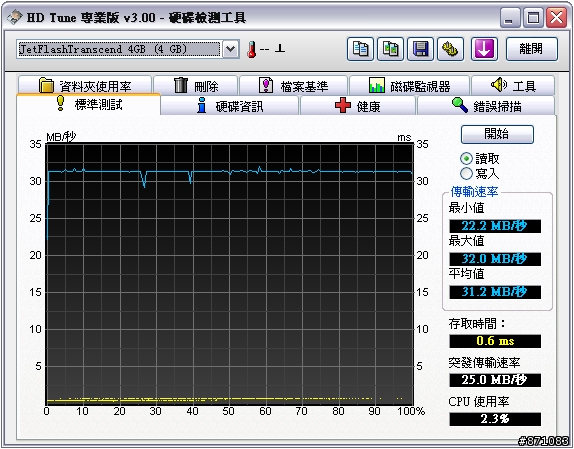This screenshot has height=449, width=574.
Task: Click the copy text to clipboard icon
Action: (x=360, y=49)
